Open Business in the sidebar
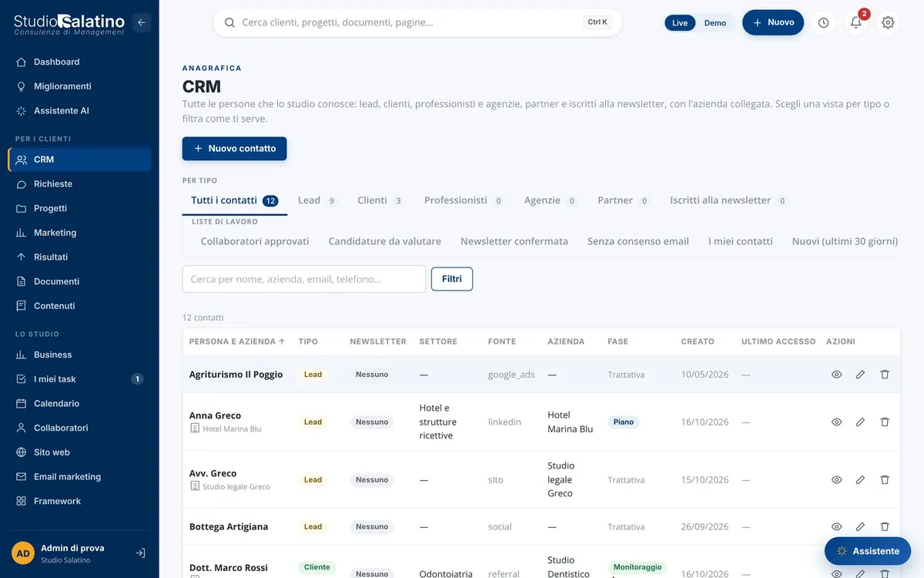The width and height of the screenshot is (924, 578). tap(79, 355)
